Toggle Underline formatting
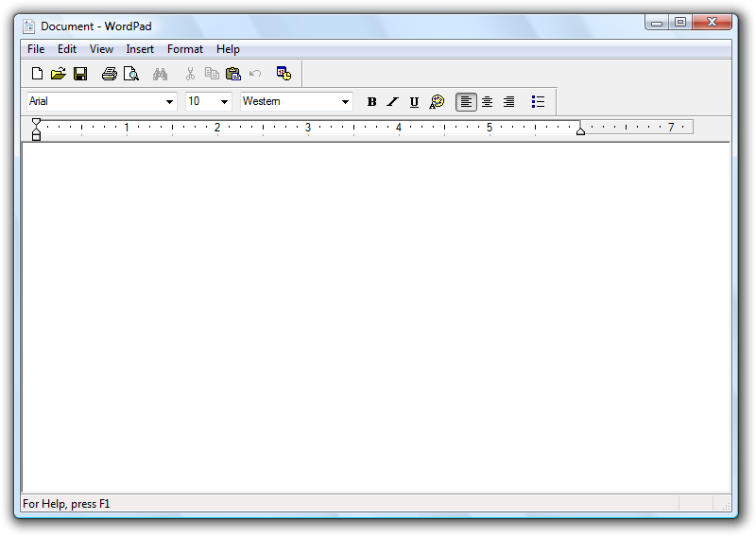The height and width of the screenshot is (537, 756). point(414,102)
